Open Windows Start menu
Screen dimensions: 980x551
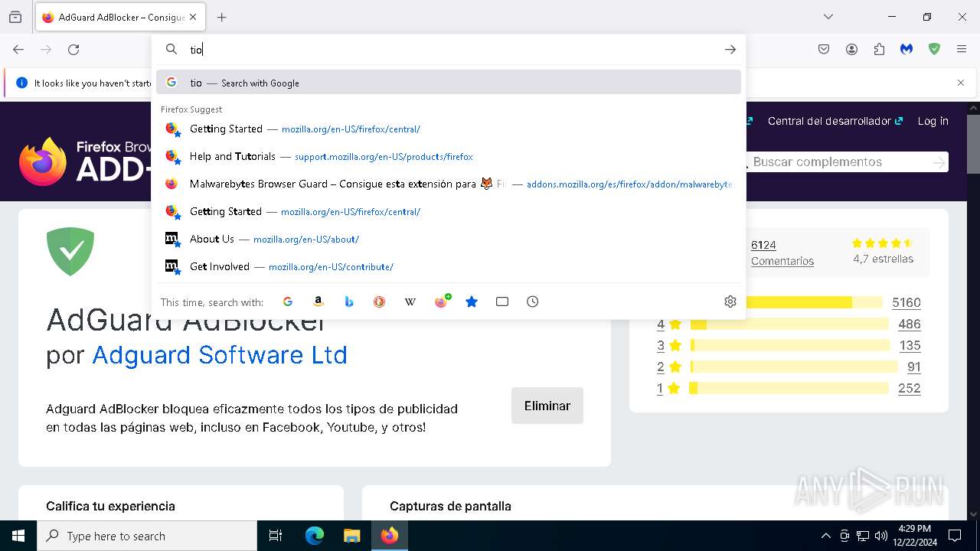pyautogui.click(x=18, y=536)
